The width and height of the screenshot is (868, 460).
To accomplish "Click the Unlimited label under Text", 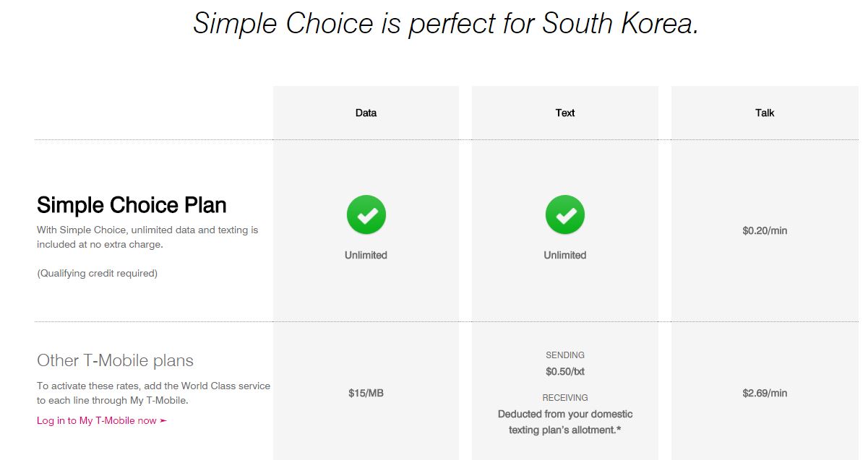I will (565, 255).
